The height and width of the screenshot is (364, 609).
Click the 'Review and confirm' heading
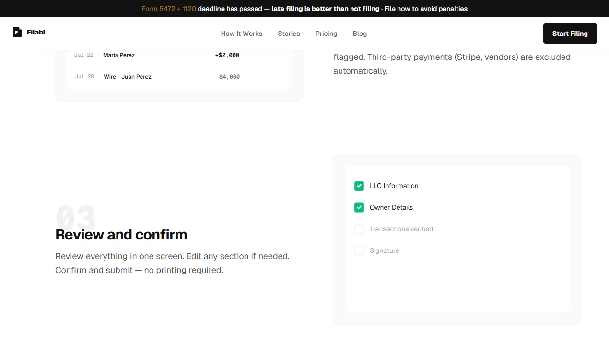(x=121, y=235)
